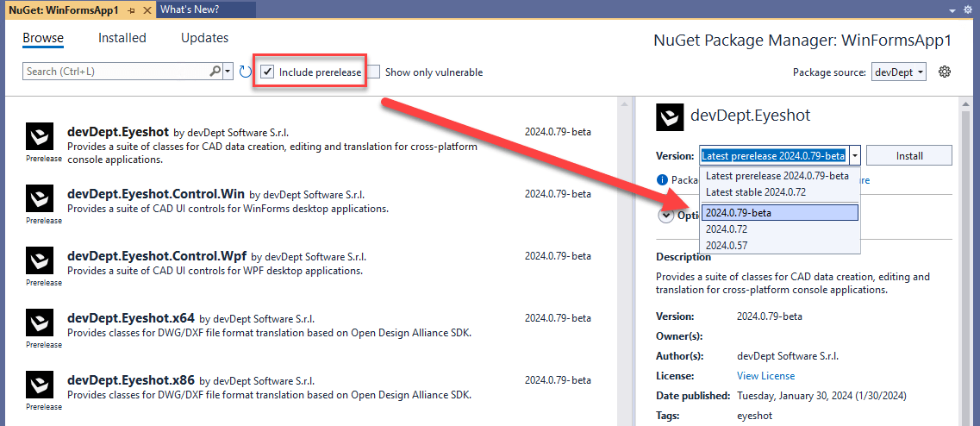Select the devDept.Eyeshot.Control.Win package title
This screenshot has width=980, height=426.
[156, 194]
